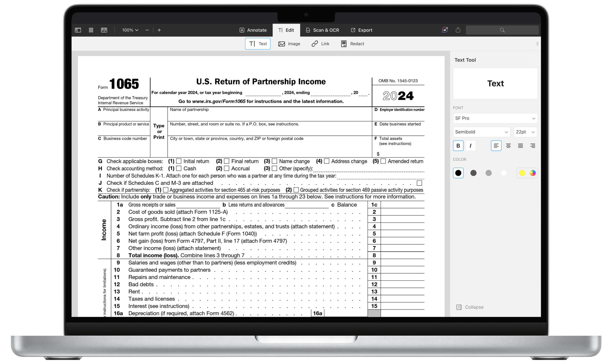Check the Accrual accounting method box
Screen dimensions: 613x364
[227, 168]
